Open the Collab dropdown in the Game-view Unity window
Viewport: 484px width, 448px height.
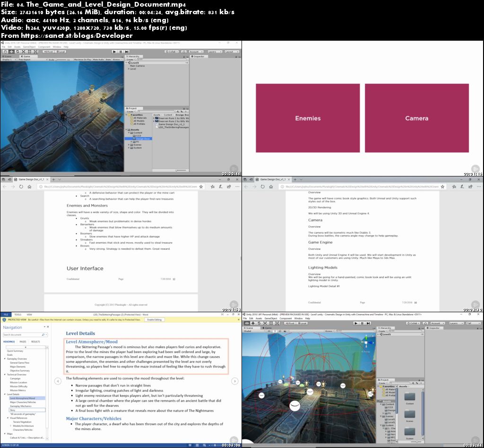(x=172, y=52)
